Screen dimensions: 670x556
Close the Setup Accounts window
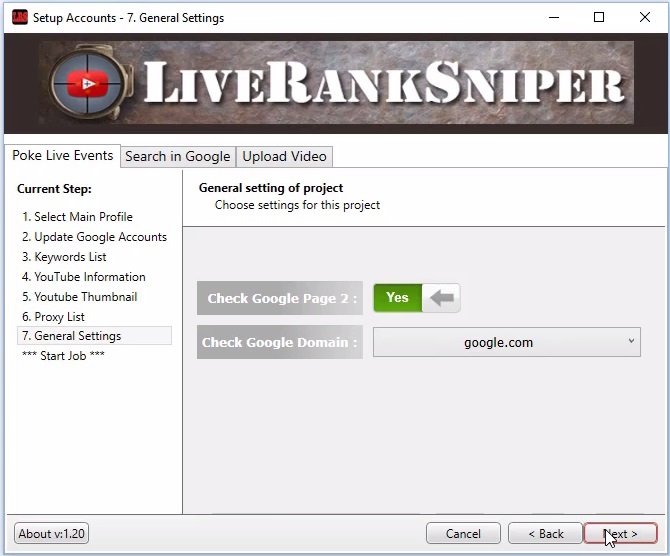click(645, 18)
